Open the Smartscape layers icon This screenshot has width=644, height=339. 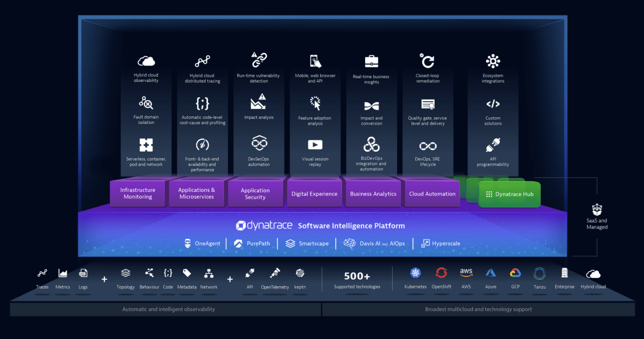coord(290,243)
